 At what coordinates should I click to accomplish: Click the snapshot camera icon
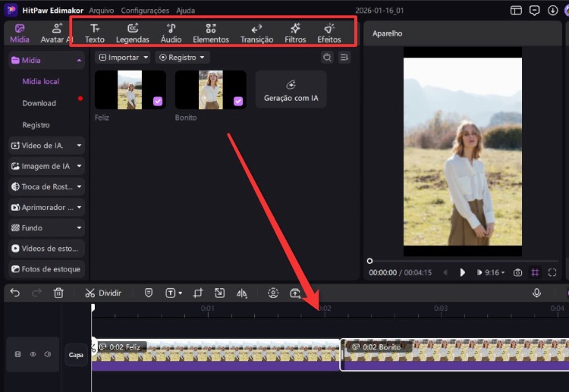point(518,272)
